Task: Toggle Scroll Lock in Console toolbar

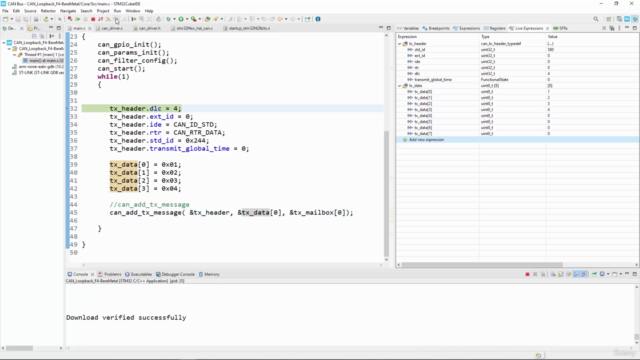Action: pyautogui.click(x=561, y=274)
